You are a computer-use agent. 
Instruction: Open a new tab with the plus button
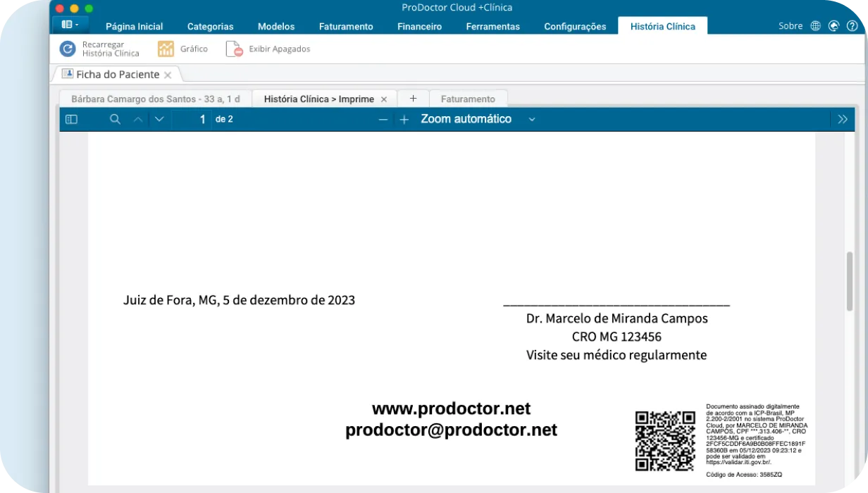413,99
